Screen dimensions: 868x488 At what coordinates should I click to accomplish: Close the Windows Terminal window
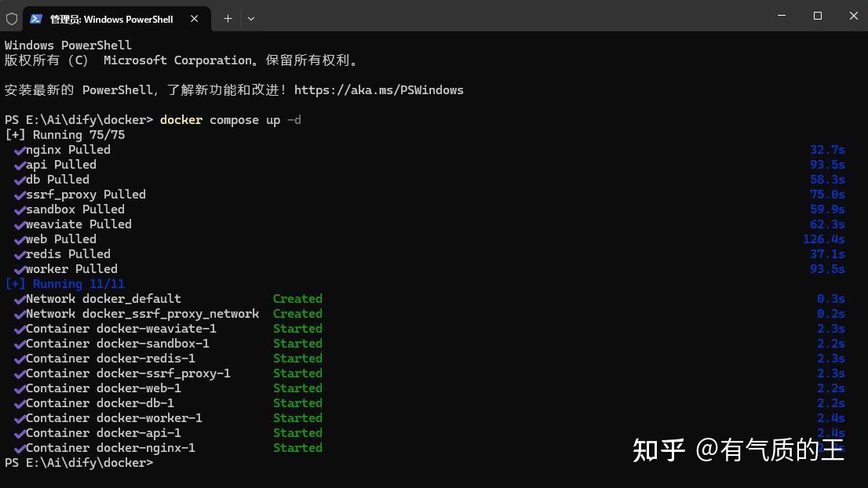pos(853,16)
